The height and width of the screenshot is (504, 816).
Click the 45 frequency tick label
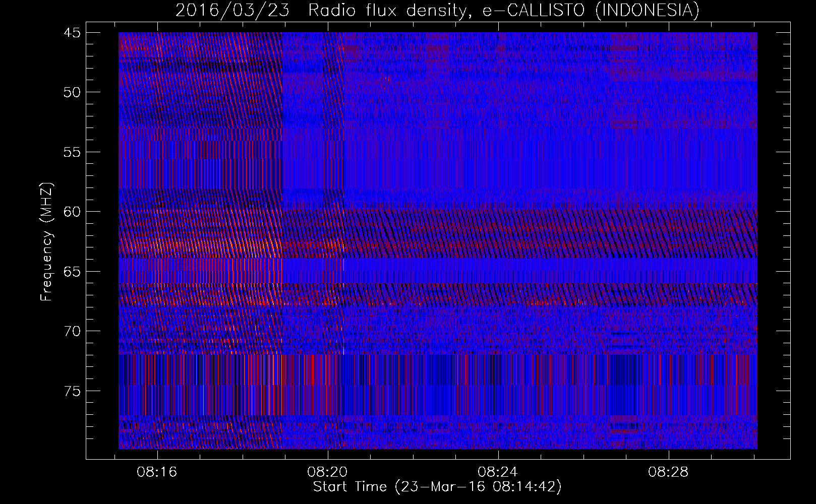point(72,33)
